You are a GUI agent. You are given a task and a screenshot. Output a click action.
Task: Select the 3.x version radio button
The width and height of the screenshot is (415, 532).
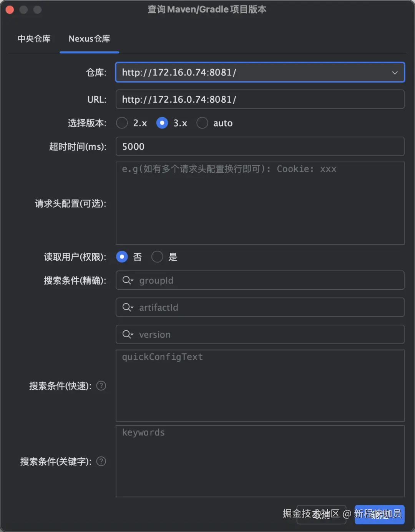(162, 123)
